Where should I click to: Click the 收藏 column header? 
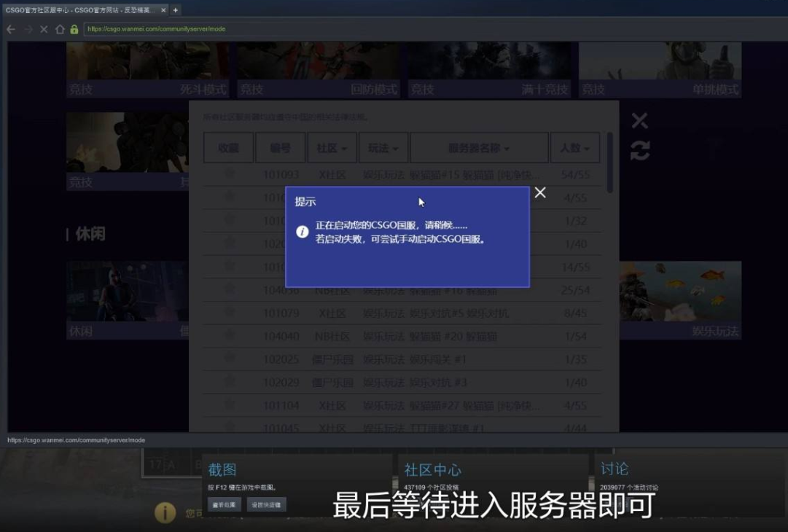point(228,148)
